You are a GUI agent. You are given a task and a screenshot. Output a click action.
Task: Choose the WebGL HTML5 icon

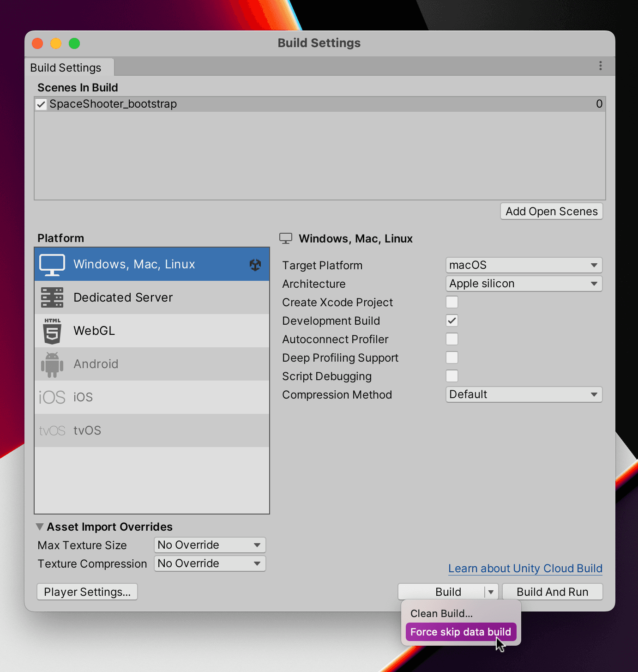(52, 331)
